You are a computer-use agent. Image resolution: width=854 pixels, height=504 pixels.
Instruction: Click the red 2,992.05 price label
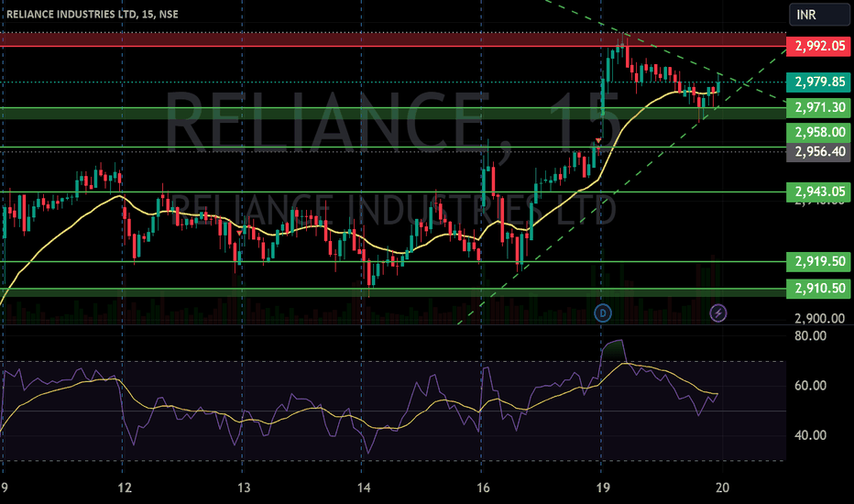click(x=818, y=46)
